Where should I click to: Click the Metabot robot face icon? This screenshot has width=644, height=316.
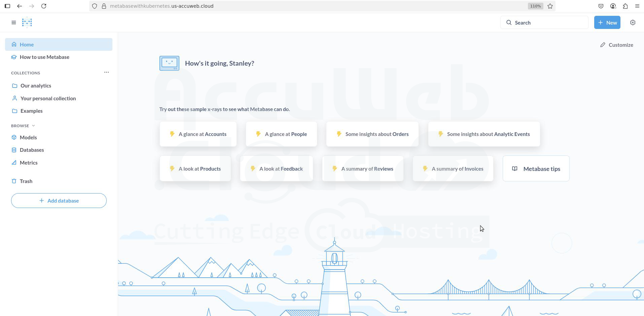(169, 63)
